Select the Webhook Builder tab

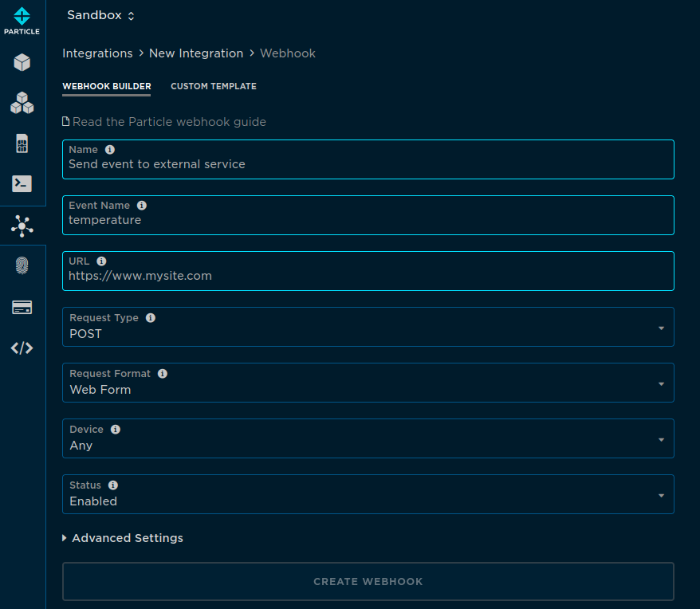coord(106,86)
